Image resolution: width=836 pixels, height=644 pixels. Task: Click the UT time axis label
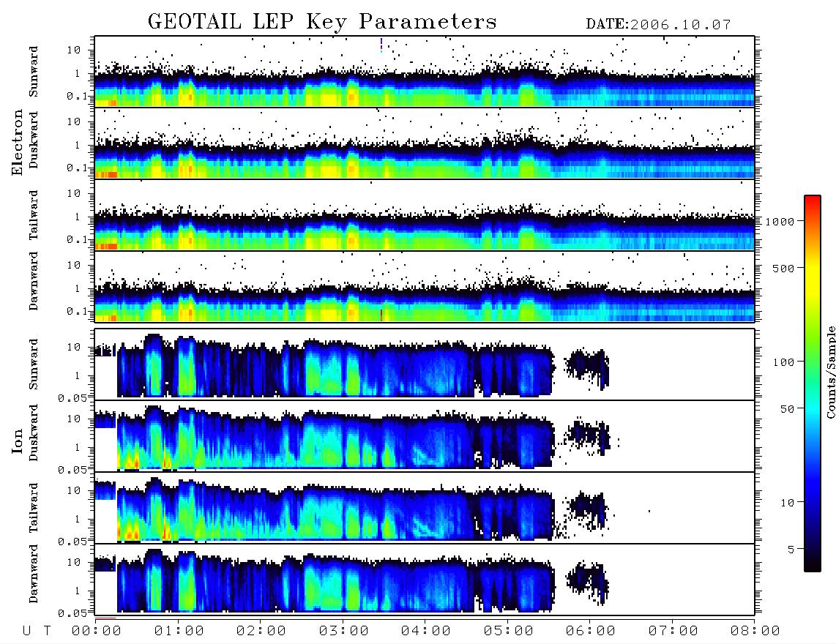(x=37, y=631)
